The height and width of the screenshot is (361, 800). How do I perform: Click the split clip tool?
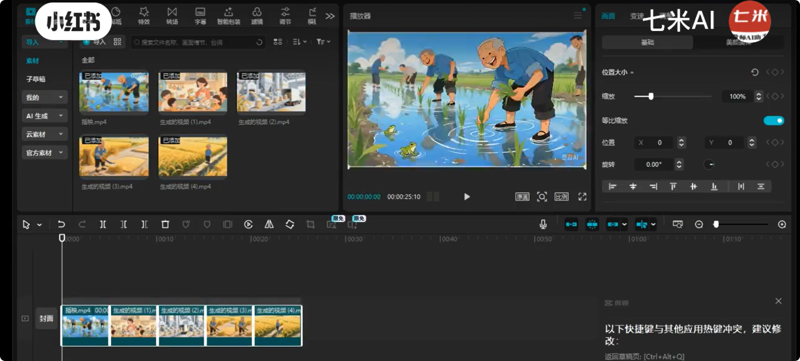click(x=103, y=224)
